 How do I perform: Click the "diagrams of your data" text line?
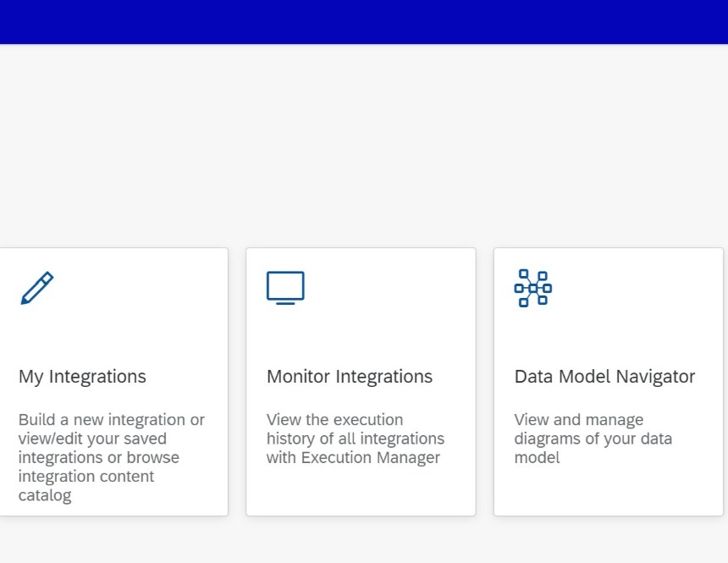point(593,439)
